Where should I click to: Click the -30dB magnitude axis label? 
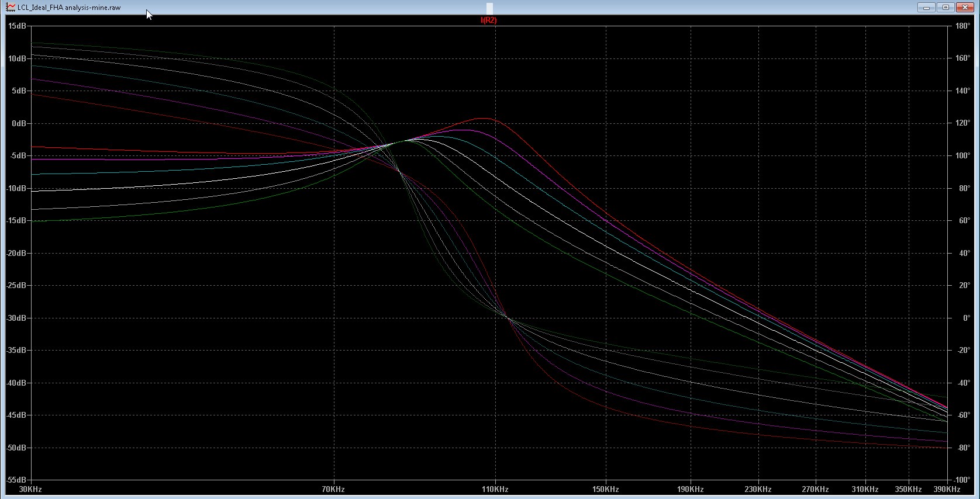(16, 318)
